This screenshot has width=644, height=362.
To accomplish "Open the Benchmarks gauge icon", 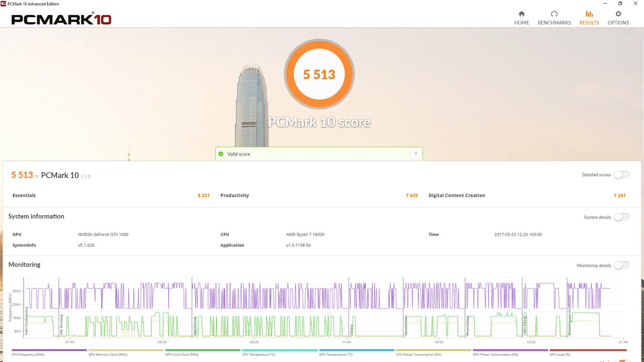I will pyautogui.click(x=554, y=14).
